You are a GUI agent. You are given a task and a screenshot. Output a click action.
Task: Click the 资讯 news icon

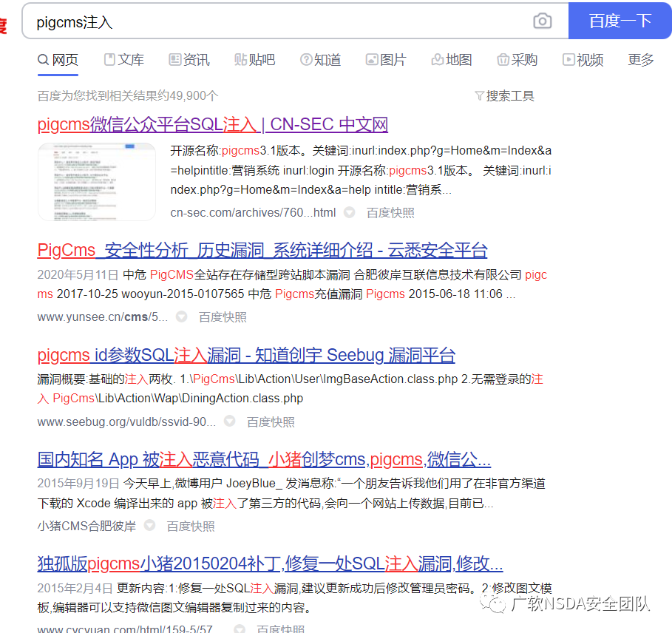point(175,60)
